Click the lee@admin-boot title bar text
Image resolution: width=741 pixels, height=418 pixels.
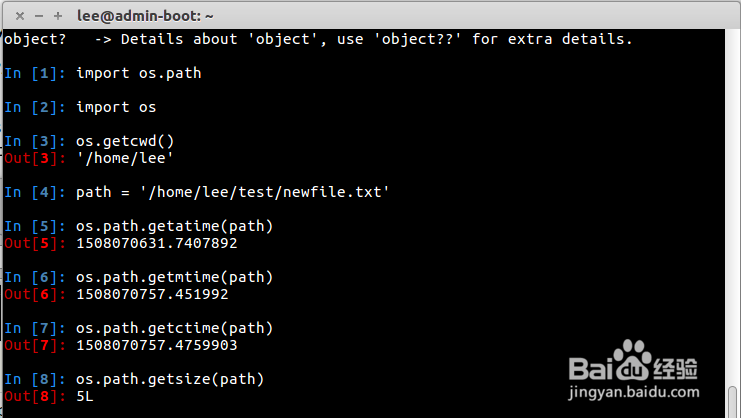145,15
